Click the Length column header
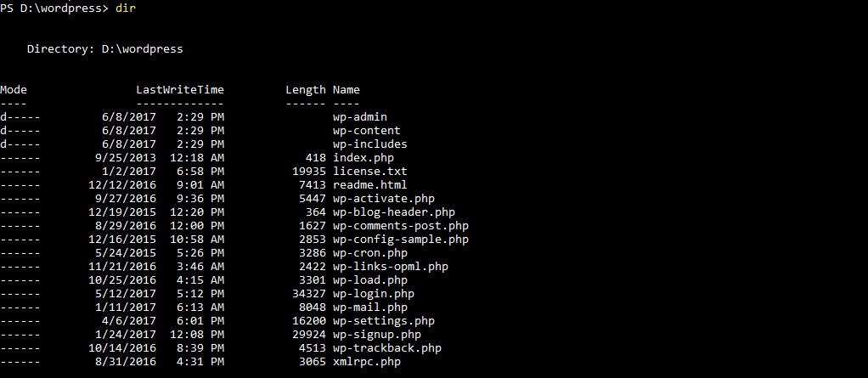 [x=306, y=89]
